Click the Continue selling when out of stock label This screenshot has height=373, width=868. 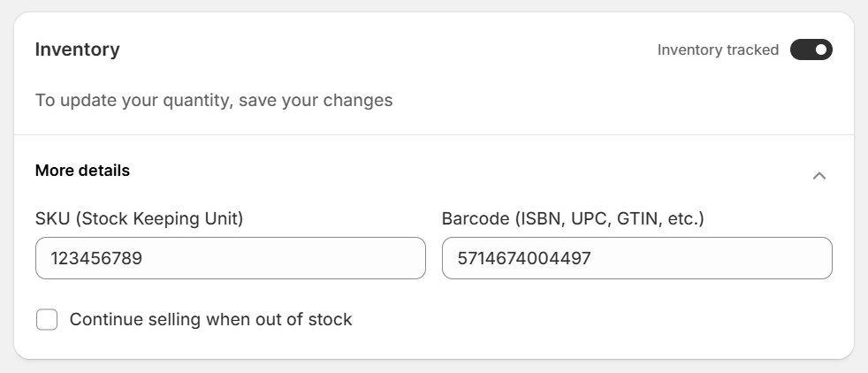click(210, 319)
